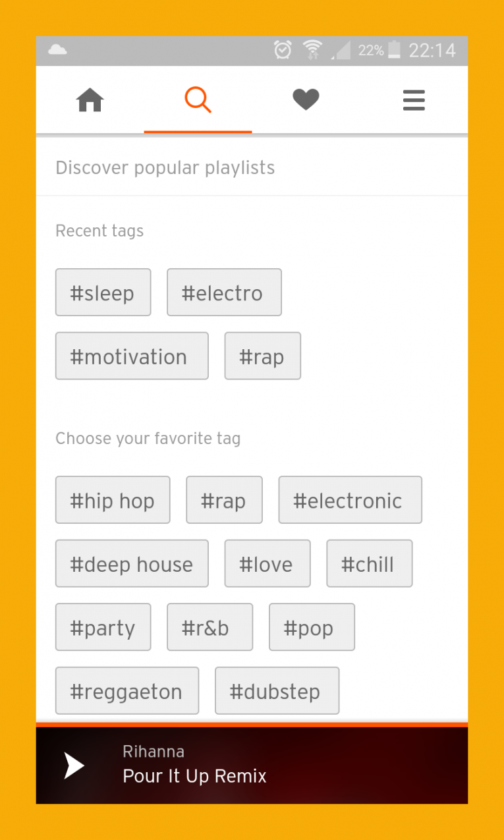Open the Search magnifier tab
504x840 pixels.
coord(198,99)
